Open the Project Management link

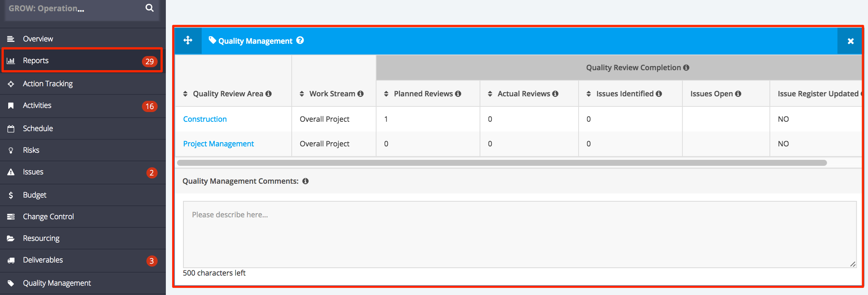218,144
